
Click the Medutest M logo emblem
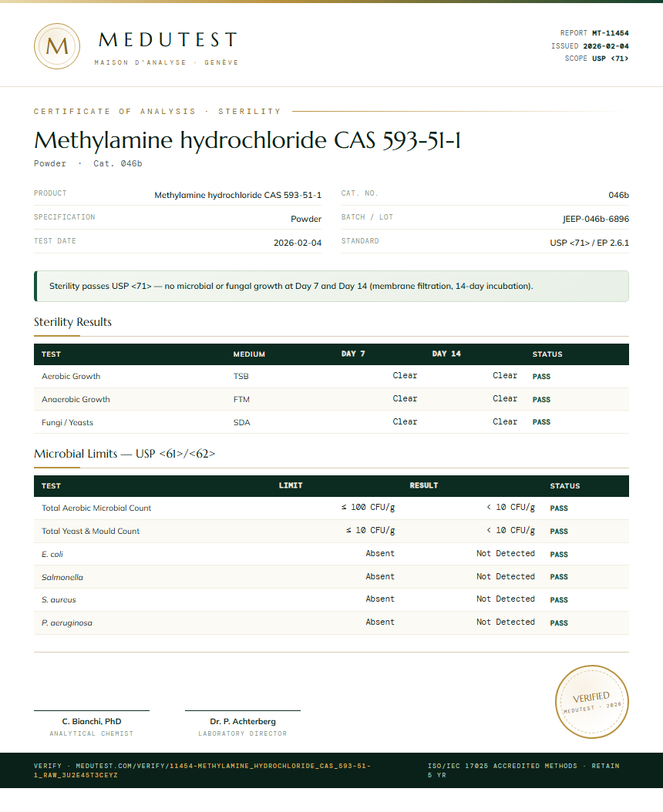pyautogui.click(x=57, y=46)
